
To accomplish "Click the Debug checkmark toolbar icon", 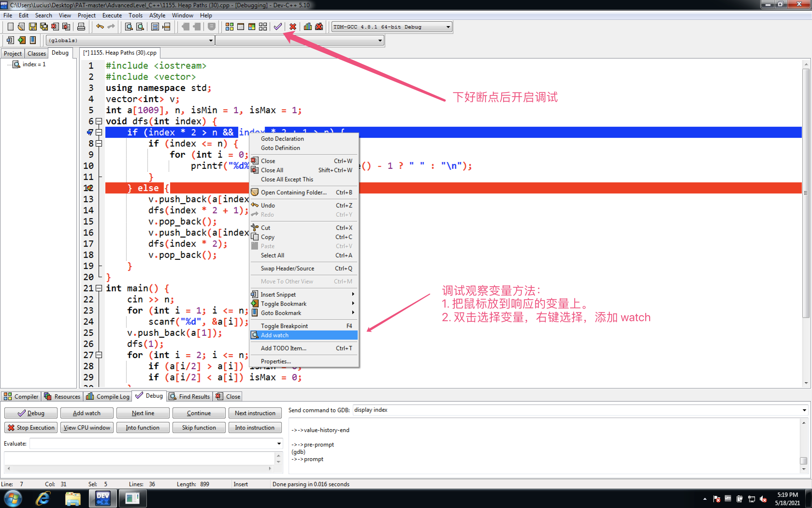I will point(278,27).
